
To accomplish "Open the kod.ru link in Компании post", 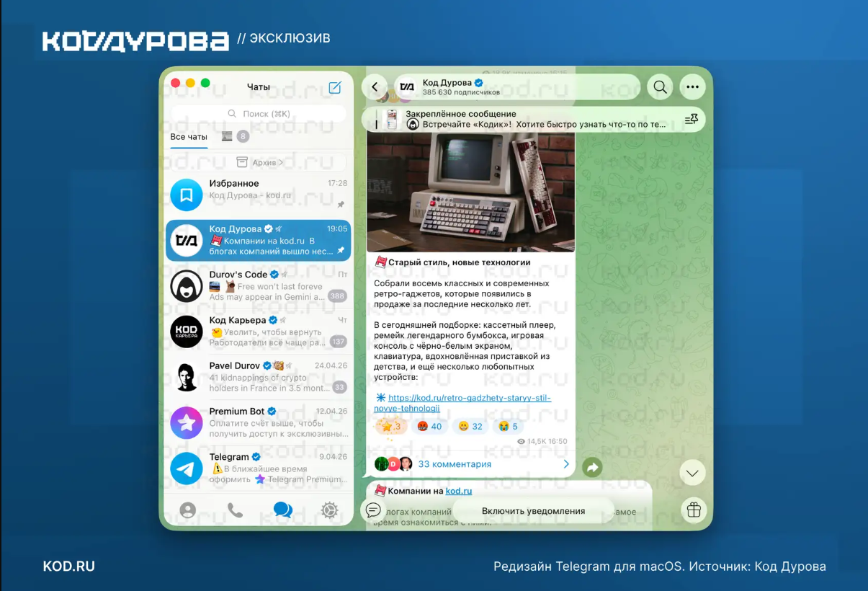I will click(458, 491).
